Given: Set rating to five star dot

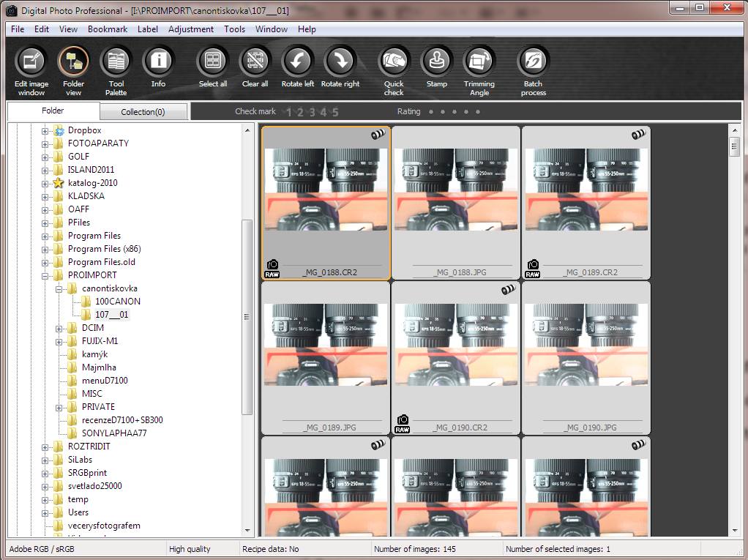Looking at the screenshot, I should click(477, 111).
